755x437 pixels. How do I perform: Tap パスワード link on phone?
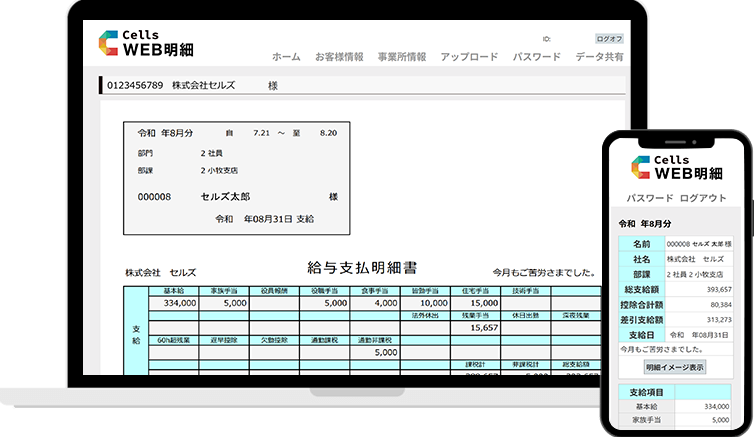pos(649,198)
